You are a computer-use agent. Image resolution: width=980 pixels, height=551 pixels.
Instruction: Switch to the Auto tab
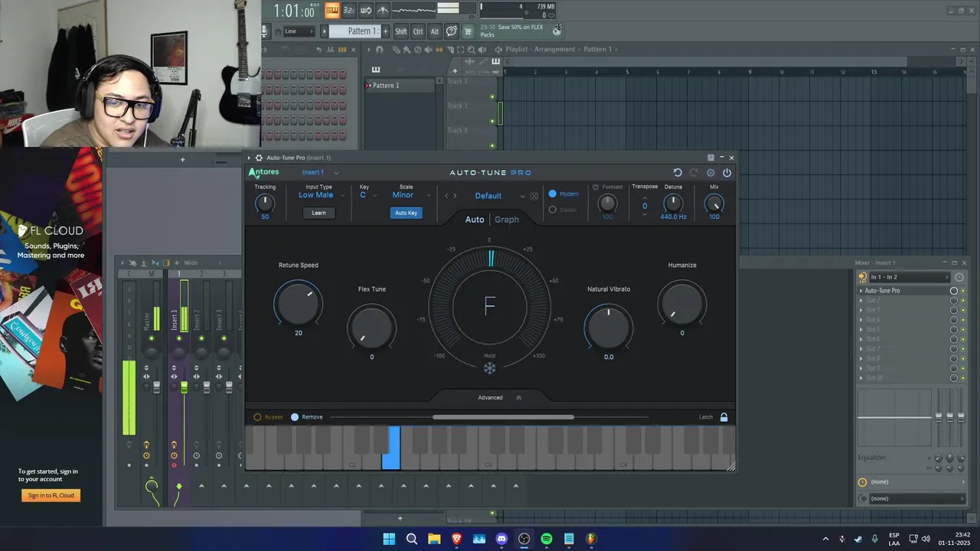475,220
